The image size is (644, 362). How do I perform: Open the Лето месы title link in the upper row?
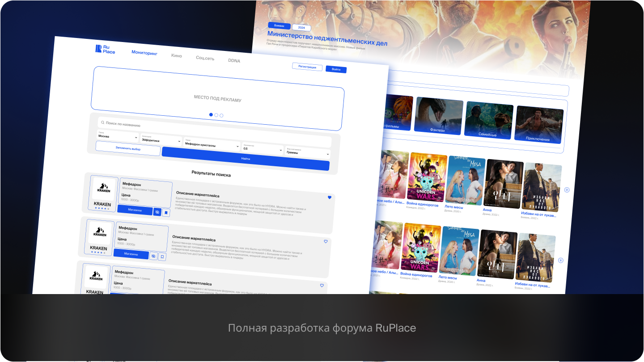(x=454, y=207)
